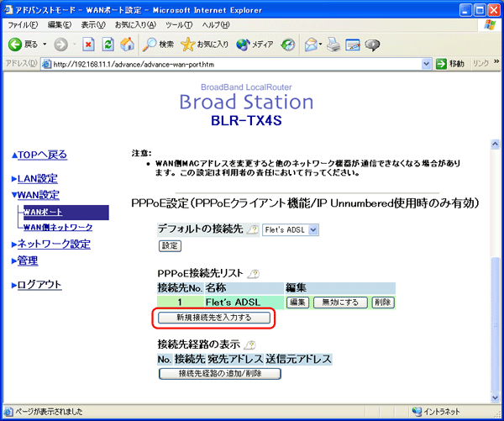Click help icon beside PPPoE接続先リスト
Viewport: 504px width, 421px height.
point(254,274)
